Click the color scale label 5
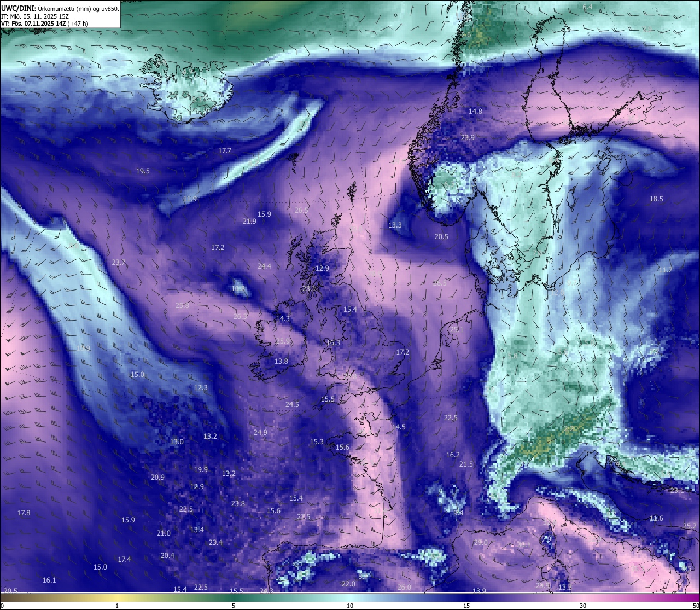Screen dimensions: 700x610 point(234,606)
